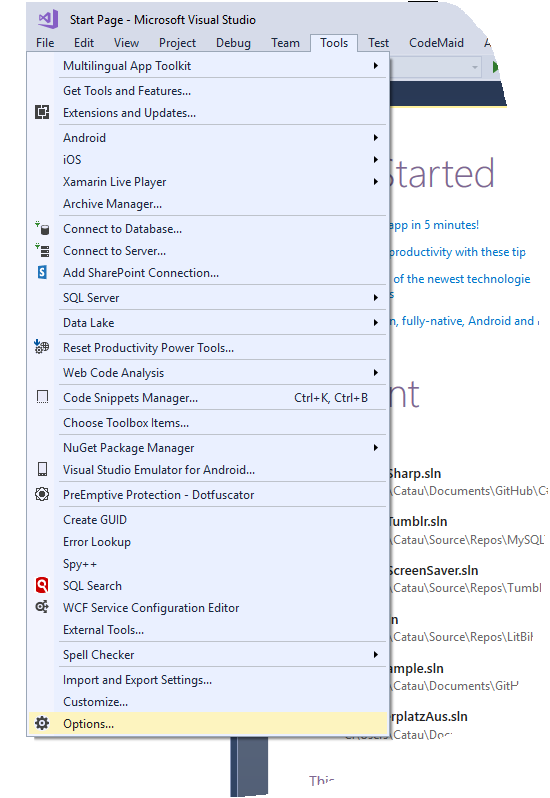
Task: Expand Xamarin Live Player submenu arrow
Action: [375, 182]
